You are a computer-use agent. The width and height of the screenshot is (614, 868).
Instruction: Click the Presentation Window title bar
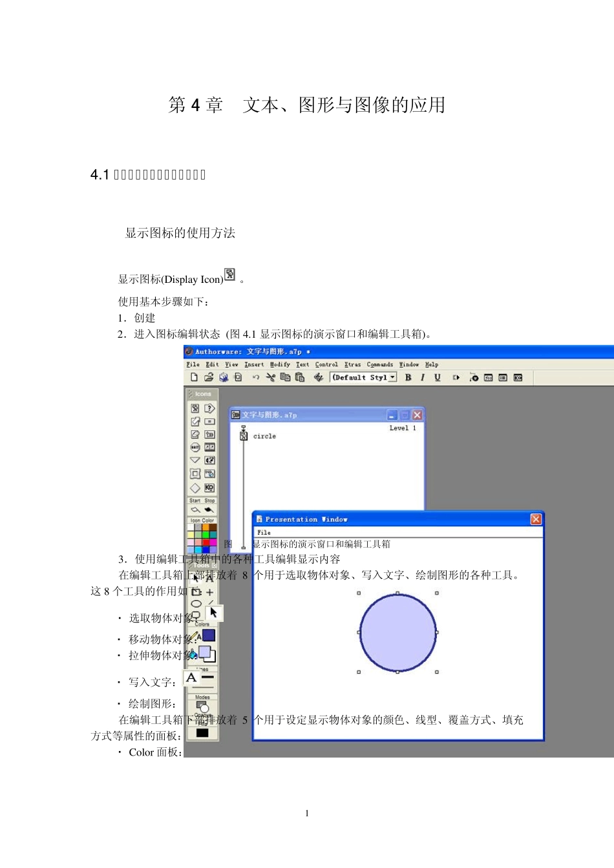point(397,519)
